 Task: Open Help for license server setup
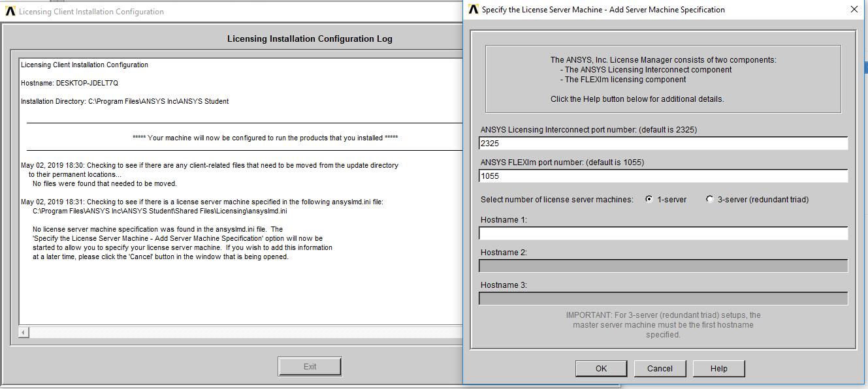[x=718, y=368]
